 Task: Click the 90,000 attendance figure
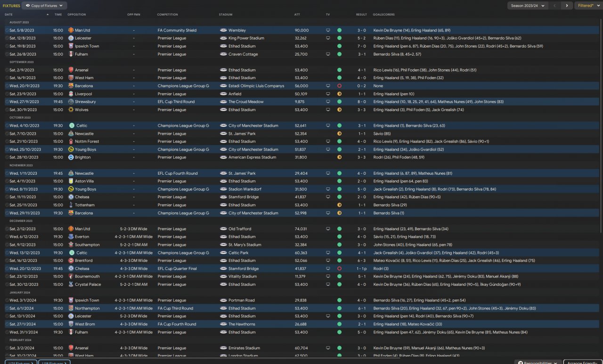pos(301,30)
